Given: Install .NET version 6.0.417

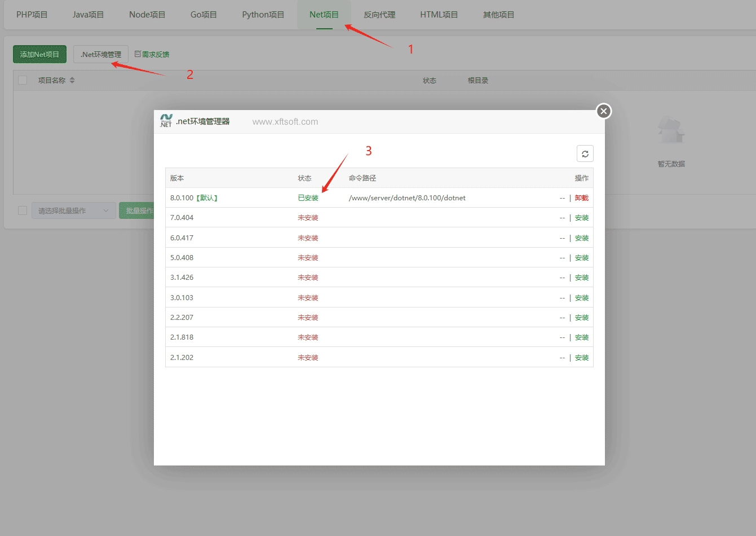Looking at the screenshot, I should tap(581, 238).
